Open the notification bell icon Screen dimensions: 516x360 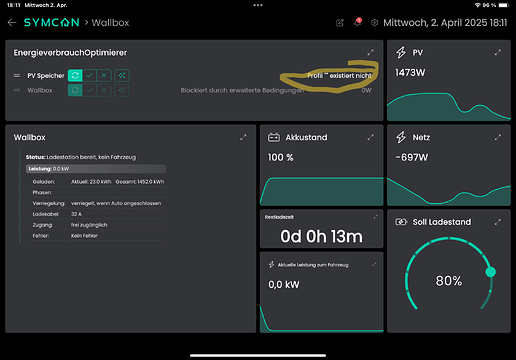pyautogui.click(x=358, y=22)
